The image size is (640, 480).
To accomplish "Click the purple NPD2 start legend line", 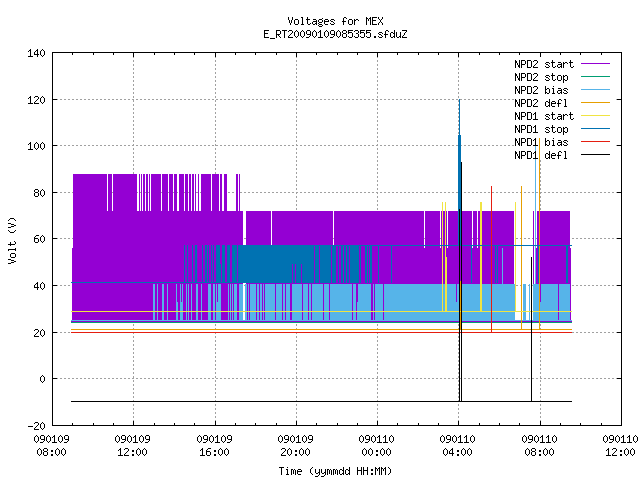I will (596, 64).
